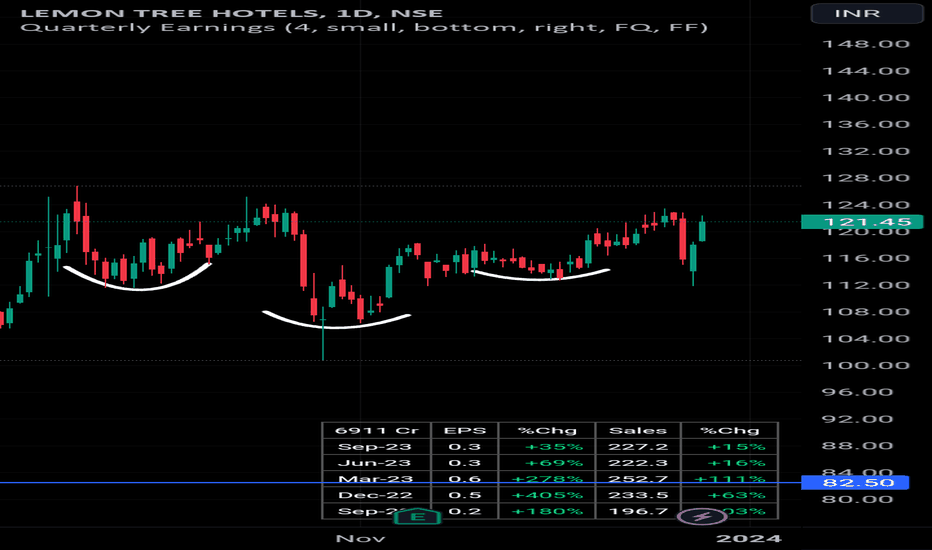Click the 0.2 EPS value in last row
The image size is (932, 550).
click(x=465, y=511)
